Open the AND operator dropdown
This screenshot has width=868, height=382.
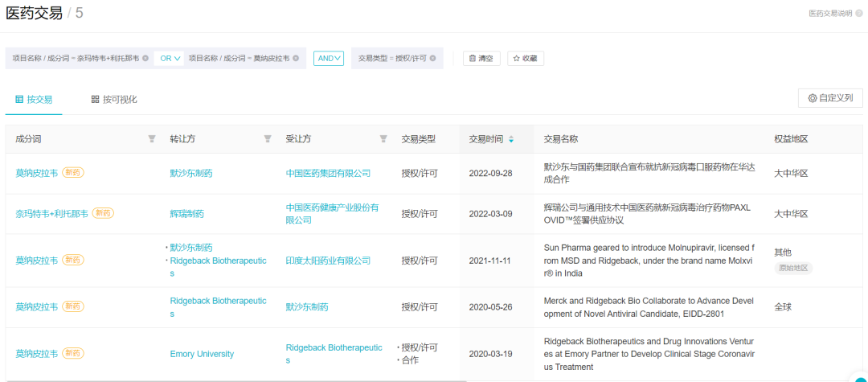[329, 58]
